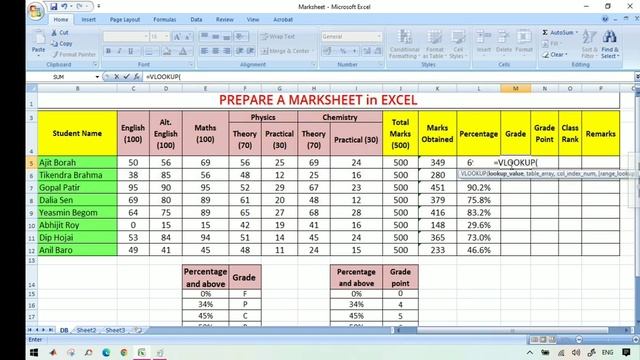Click the Font Color letter A icon

point(183,51)
